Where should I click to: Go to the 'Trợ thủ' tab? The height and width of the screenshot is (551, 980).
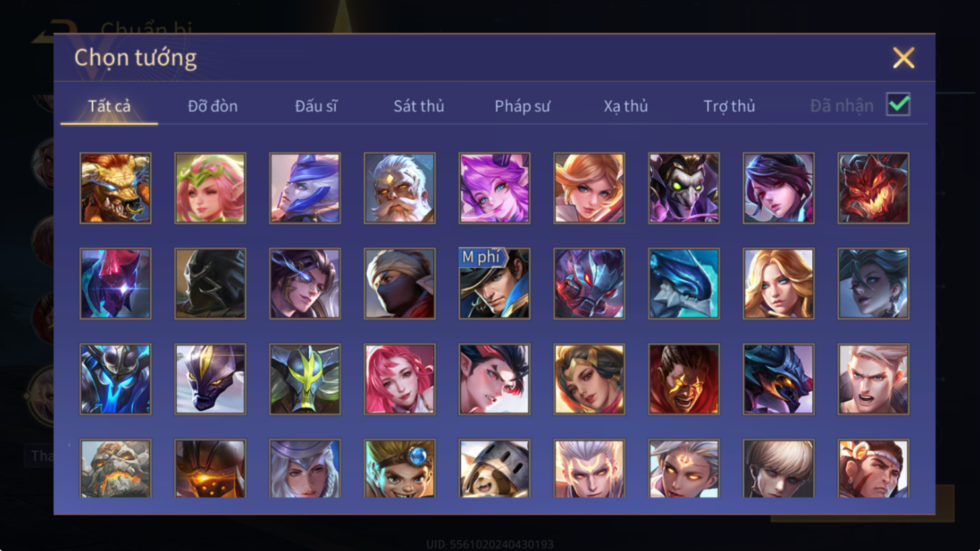click(729, 106)
